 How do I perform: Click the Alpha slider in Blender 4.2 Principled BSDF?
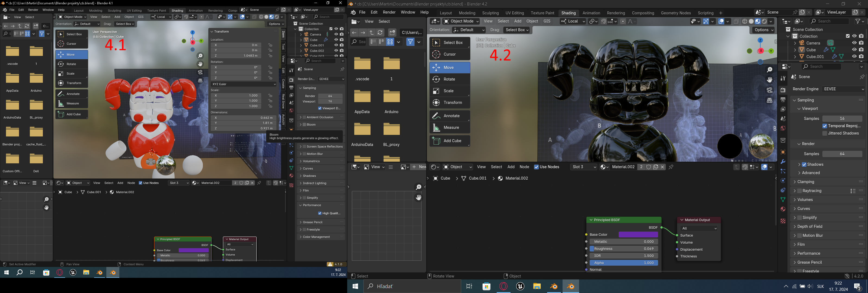pos(624,263)
